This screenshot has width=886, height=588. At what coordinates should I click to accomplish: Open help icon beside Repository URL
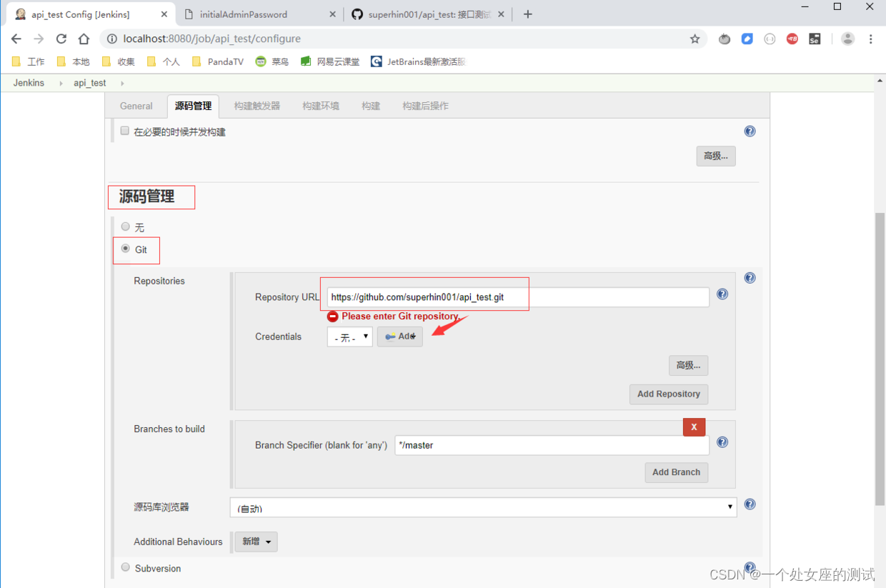click(x=722, y=294)
